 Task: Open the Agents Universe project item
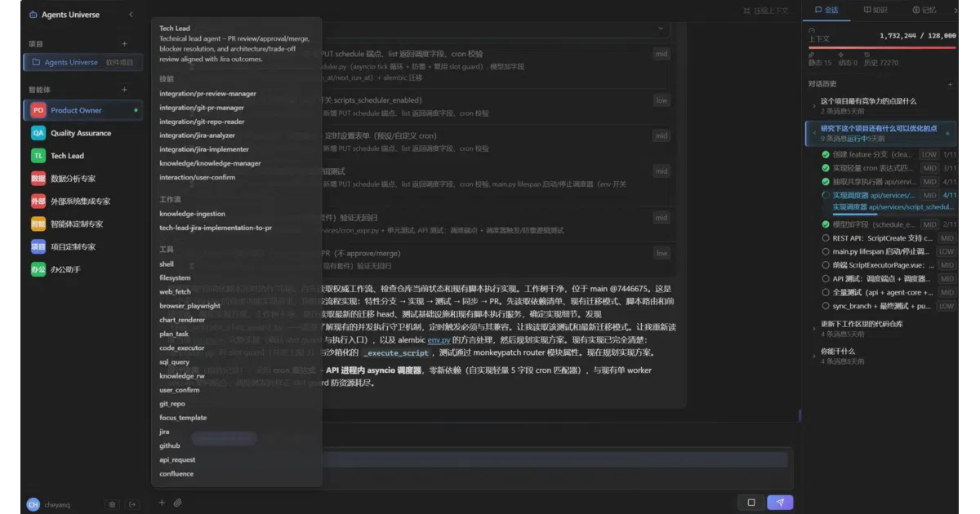coord(83,62)
